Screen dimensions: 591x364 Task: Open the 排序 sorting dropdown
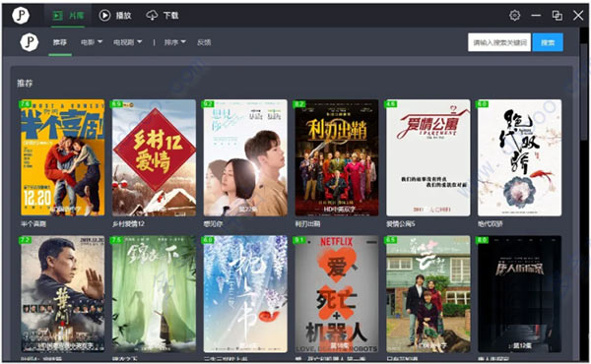[x=175, y=42]
